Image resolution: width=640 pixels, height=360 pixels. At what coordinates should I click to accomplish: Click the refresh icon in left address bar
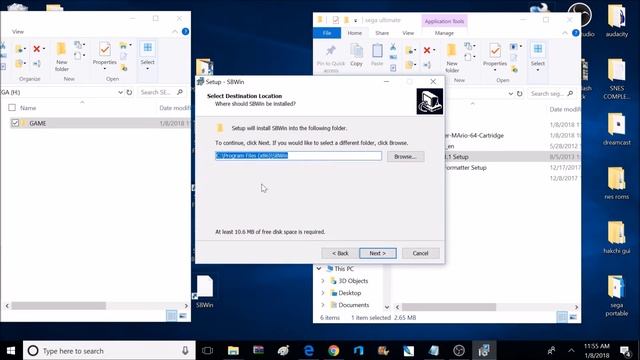[129, 92]
